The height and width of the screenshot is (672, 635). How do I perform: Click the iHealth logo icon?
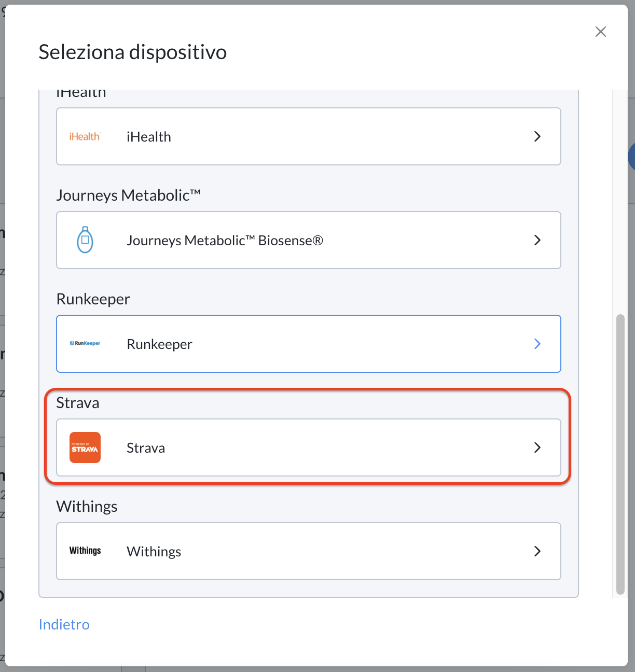(85, 136)
